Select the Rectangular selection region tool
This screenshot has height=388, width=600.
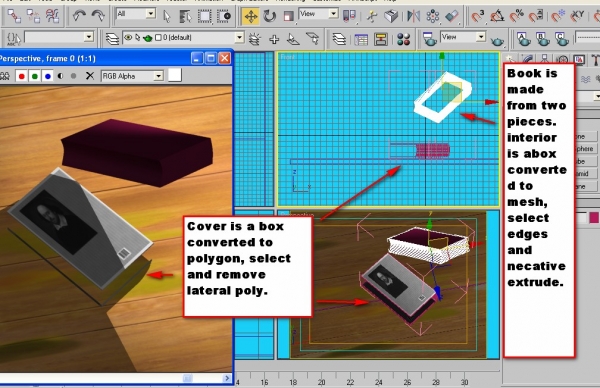[204, 16]
